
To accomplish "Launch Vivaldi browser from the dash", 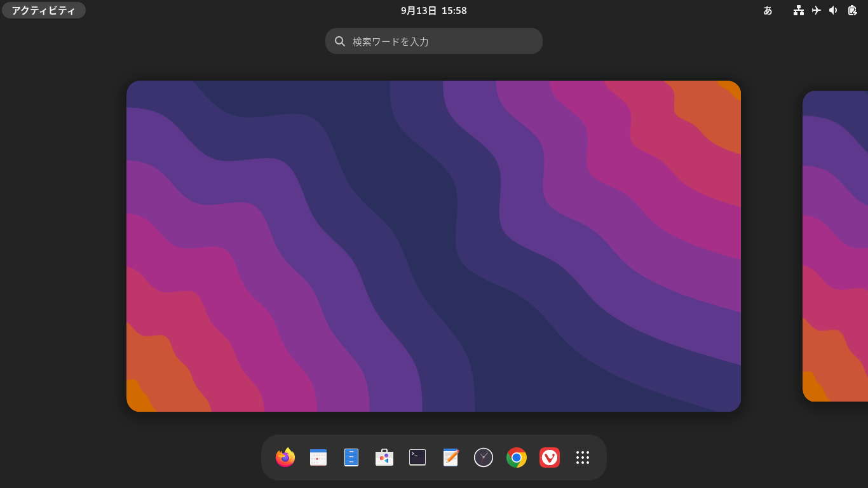I will 550,457.
